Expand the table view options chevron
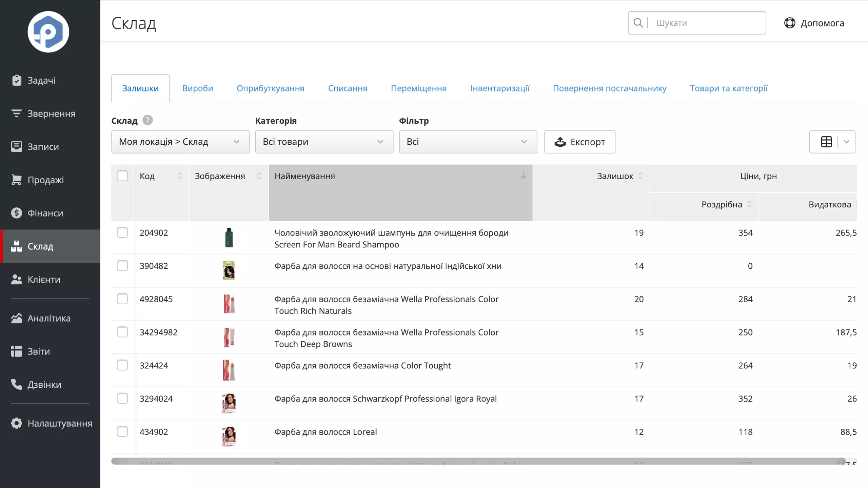Viewport: 868px width, 488px height. 847,142
